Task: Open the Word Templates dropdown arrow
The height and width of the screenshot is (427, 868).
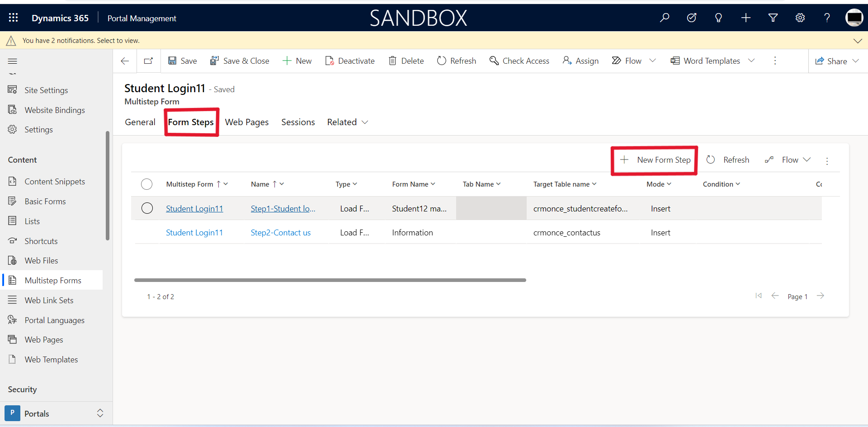Action: [751, 61]
